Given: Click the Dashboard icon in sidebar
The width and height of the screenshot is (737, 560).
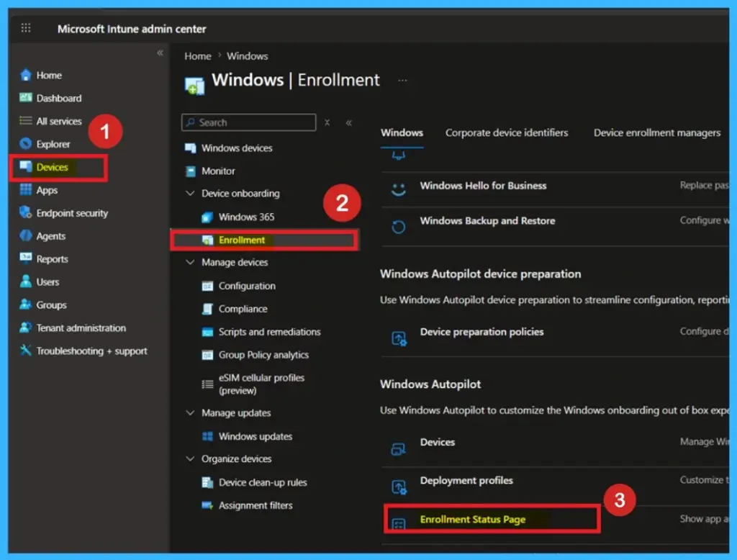Looking at the screenshot, I should click(26, 98).
